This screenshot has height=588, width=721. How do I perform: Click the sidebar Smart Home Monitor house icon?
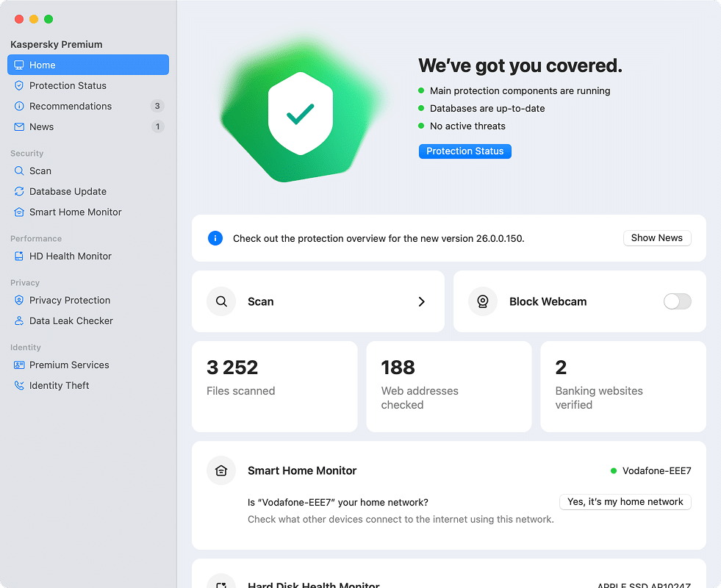coord(19,212)
